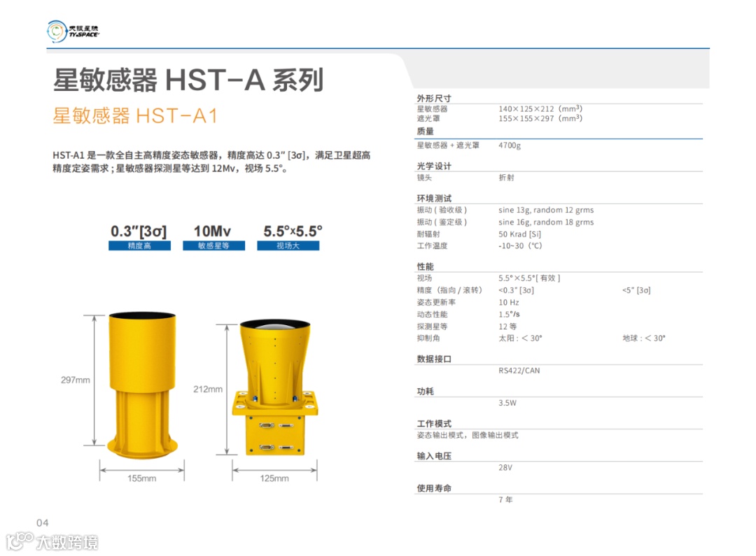Click the 外形尺寸 section heading
756x556 pixels.
[434, 99]
